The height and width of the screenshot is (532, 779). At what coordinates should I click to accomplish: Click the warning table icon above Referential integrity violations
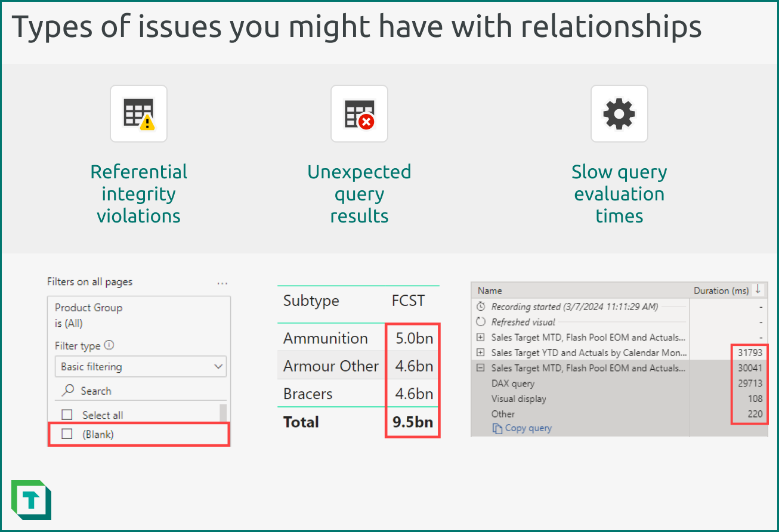pos(138,114)
